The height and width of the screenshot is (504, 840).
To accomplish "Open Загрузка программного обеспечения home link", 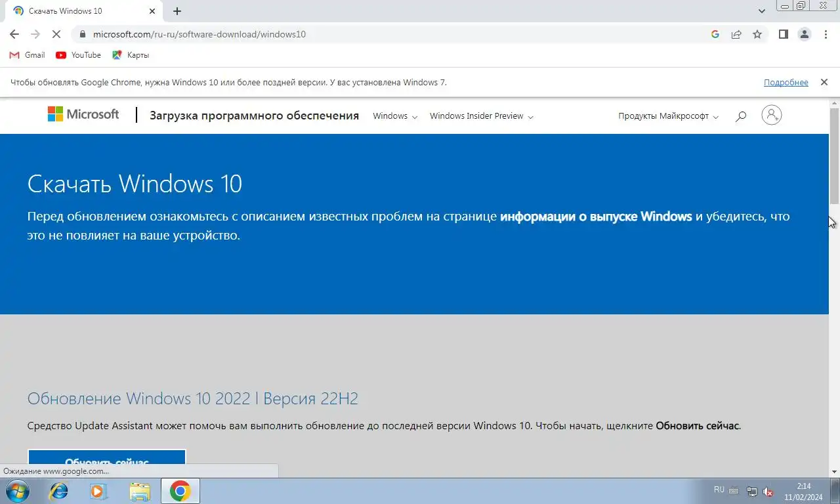I will pos(254,115).
